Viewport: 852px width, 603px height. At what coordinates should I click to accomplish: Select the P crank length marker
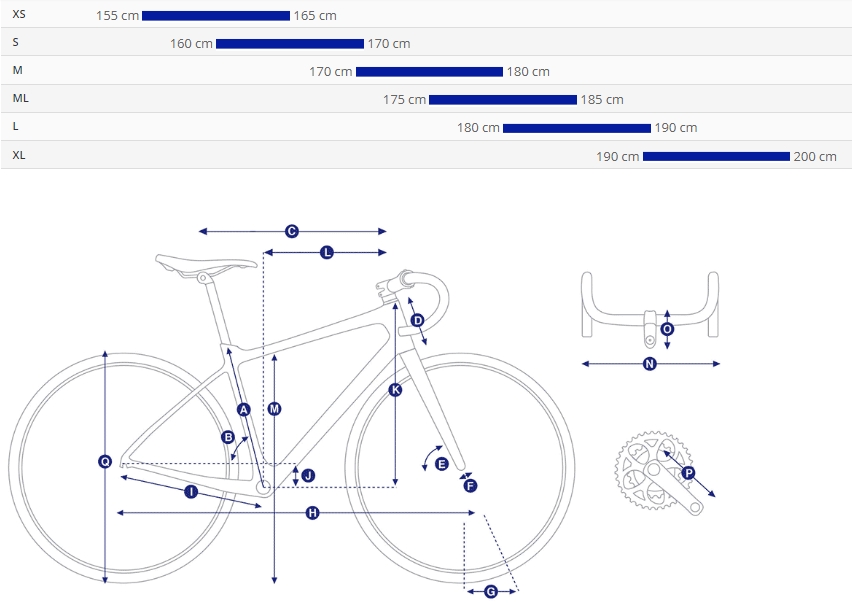[x=688, y=473]
